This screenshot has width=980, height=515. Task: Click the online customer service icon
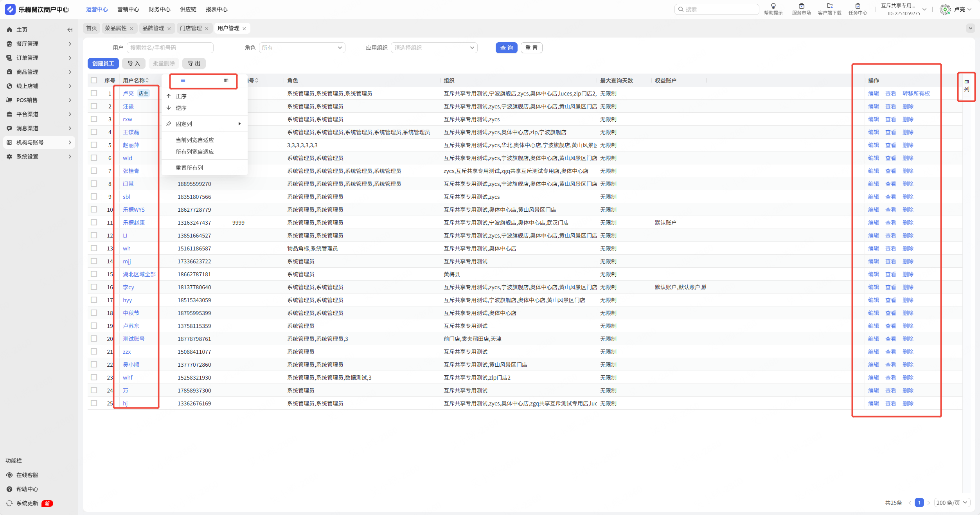tap(9, 475)
